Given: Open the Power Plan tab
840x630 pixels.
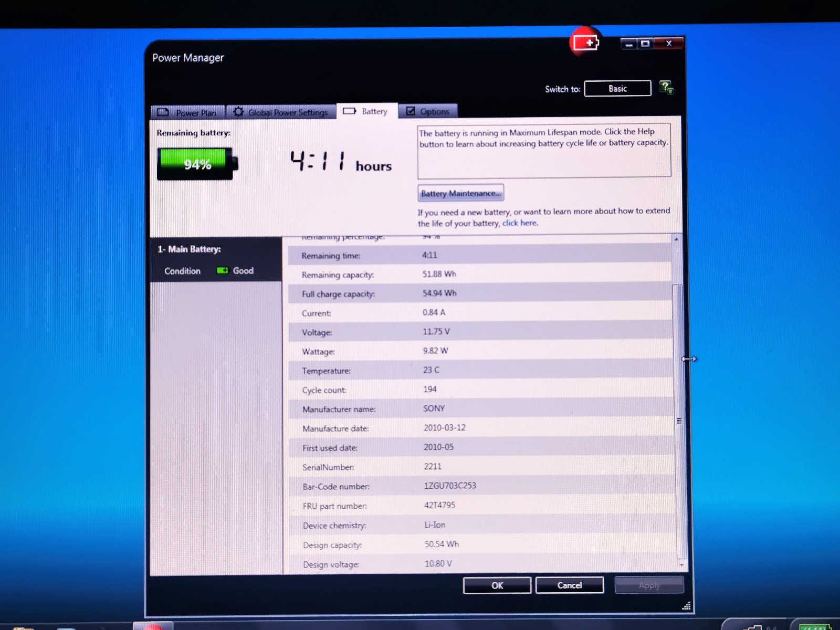Looking at the screenshot, I should (x=188, y=112).
